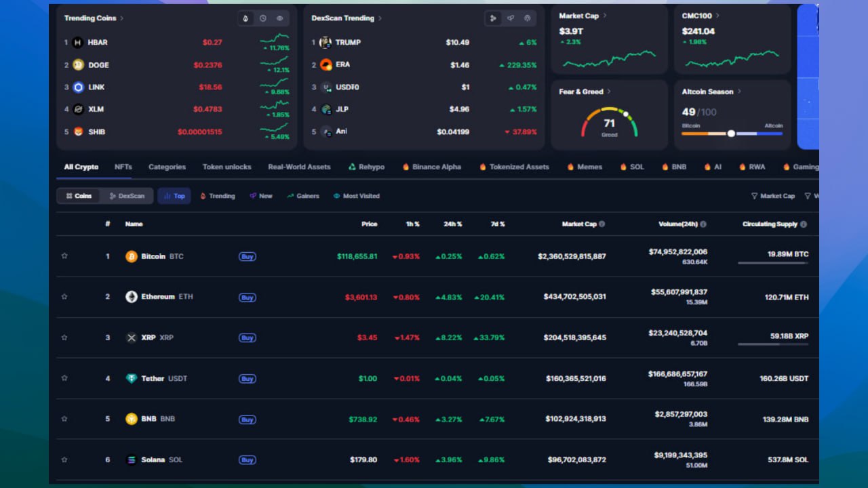Switch to the All Crypto tab

(81, 167)
